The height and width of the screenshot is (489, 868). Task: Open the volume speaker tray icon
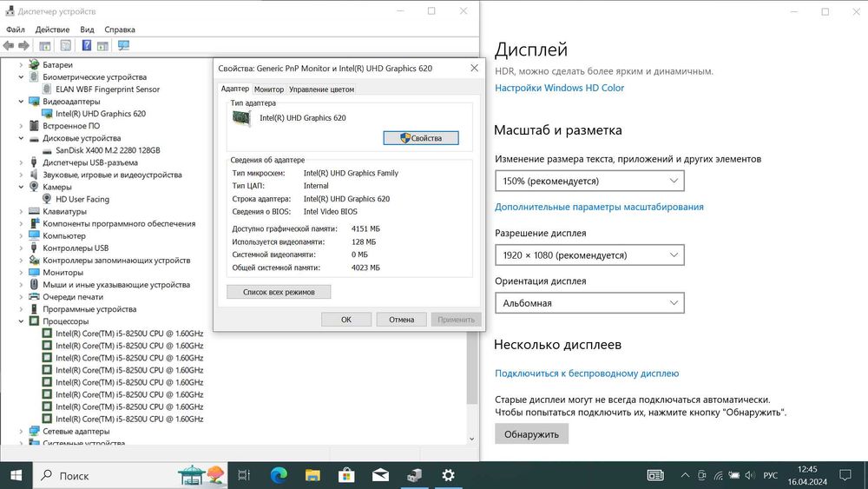pyautogui.click(x=750, y=475)
